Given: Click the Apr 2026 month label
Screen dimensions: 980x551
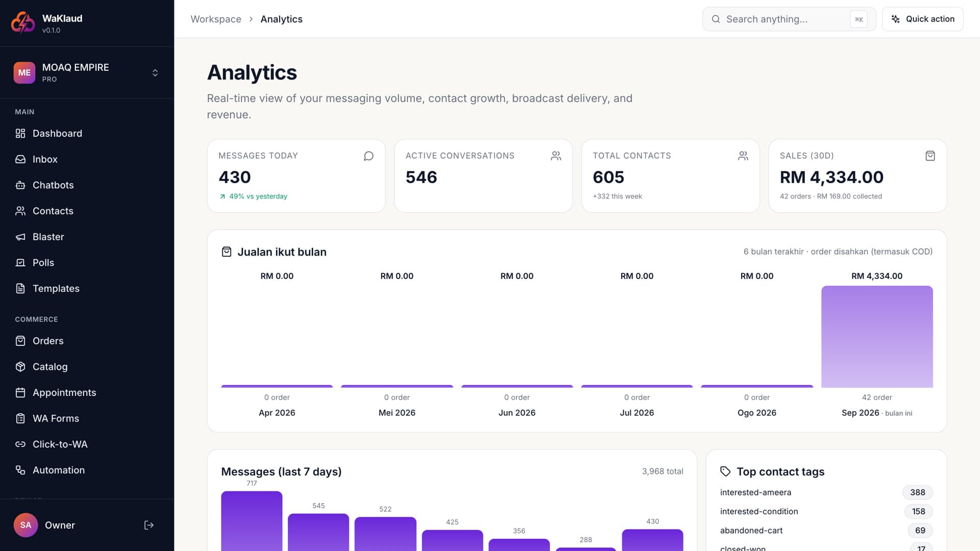Looking at the screenshot, I should click(277, 413).
